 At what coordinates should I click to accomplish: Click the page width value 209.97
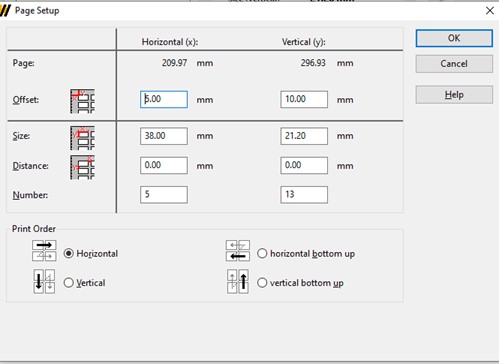coord(174,63)
